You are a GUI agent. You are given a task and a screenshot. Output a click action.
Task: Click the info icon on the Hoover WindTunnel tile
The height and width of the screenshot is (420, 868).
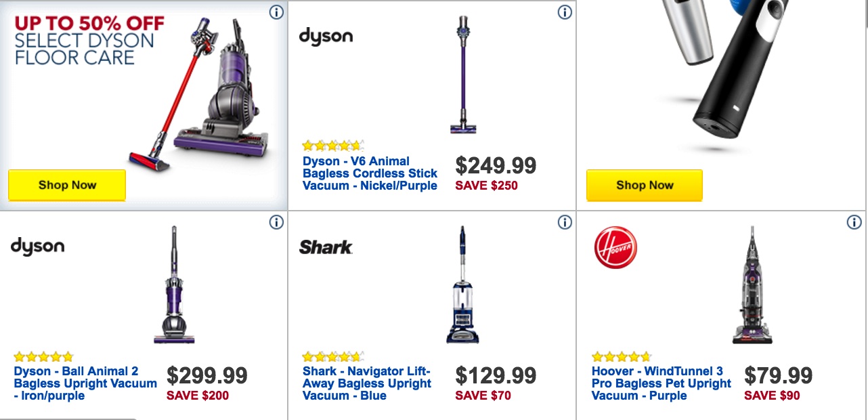[853, 222]
